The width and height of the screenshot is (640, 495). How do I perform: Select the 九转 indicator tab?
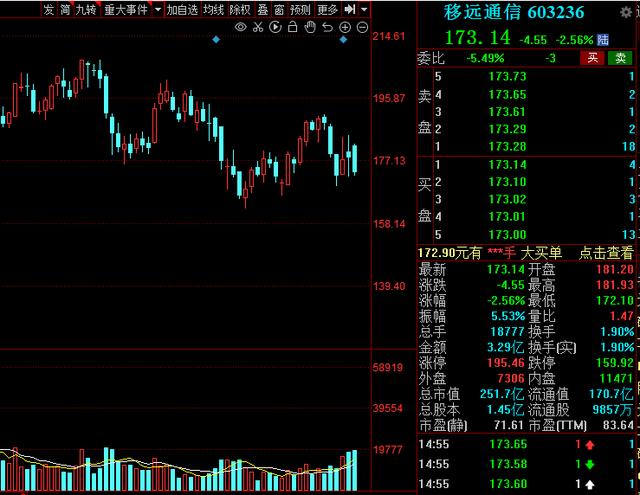(86, 9)
